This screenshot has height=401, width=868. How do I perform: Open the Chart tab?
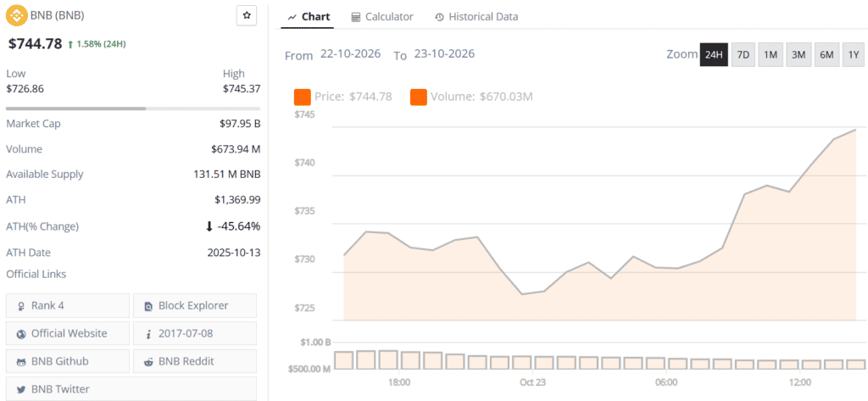[x=309, y=17]
